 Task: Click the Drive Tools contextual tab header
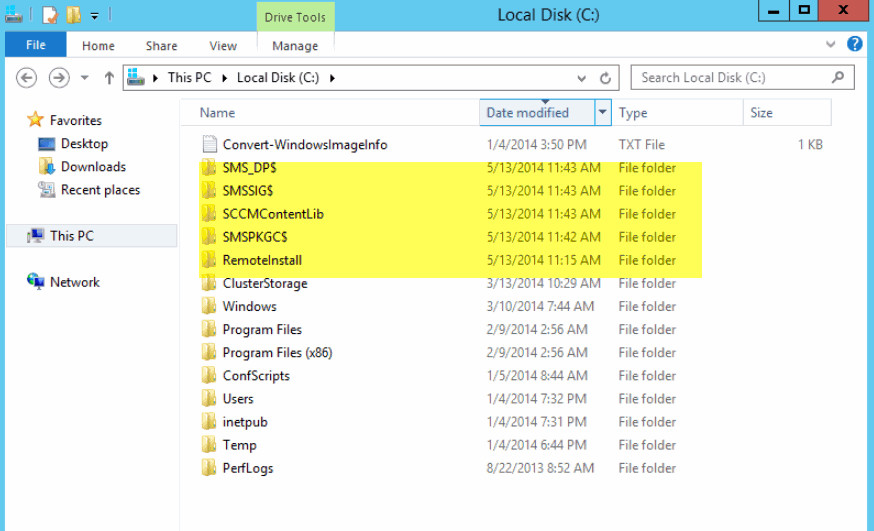[295, 17]
